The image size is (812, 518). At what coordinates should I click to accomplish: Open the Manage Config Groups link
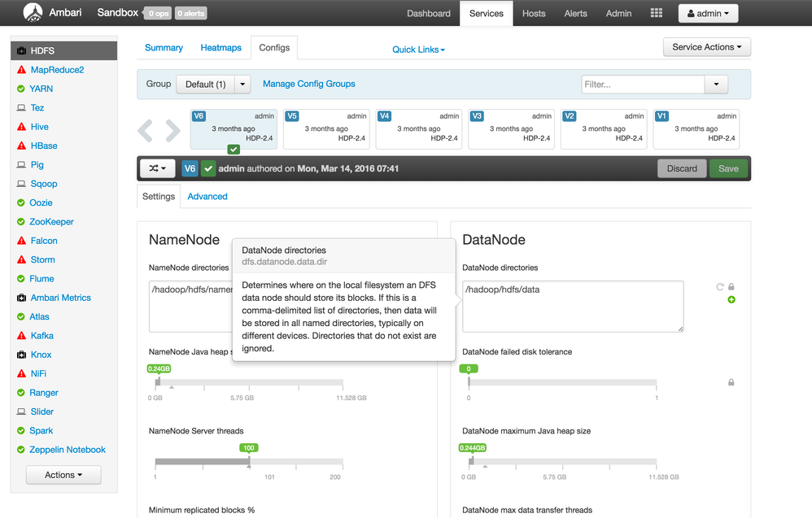(x=309, y=84)
